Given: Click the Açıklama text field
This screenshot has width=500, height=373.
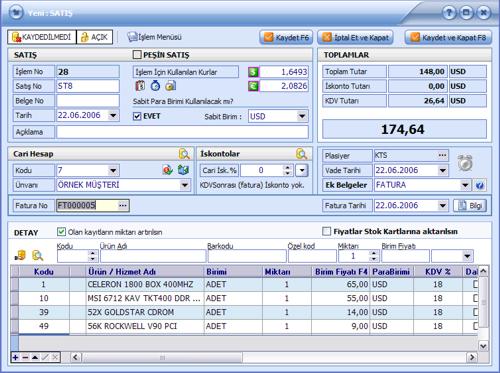Looking at the screenshot, I should click(x=182, y=132).
